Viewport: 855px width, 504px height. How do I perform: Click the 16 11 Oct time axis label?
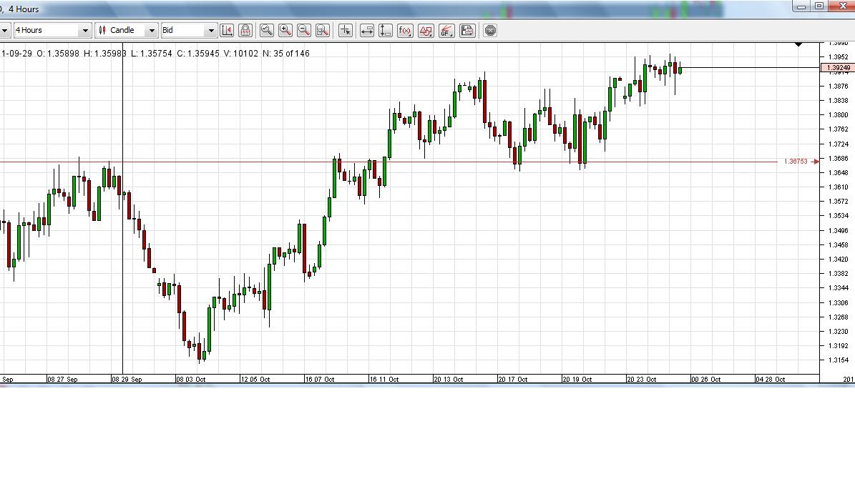(x=384, y=379)
